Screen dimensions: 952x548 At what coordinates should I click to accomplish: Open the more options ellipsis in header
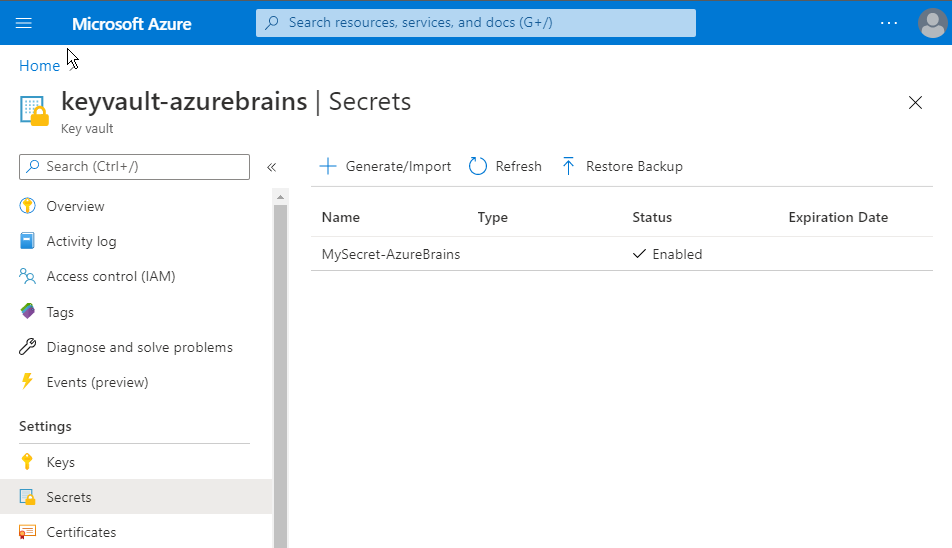coord(889,23)
